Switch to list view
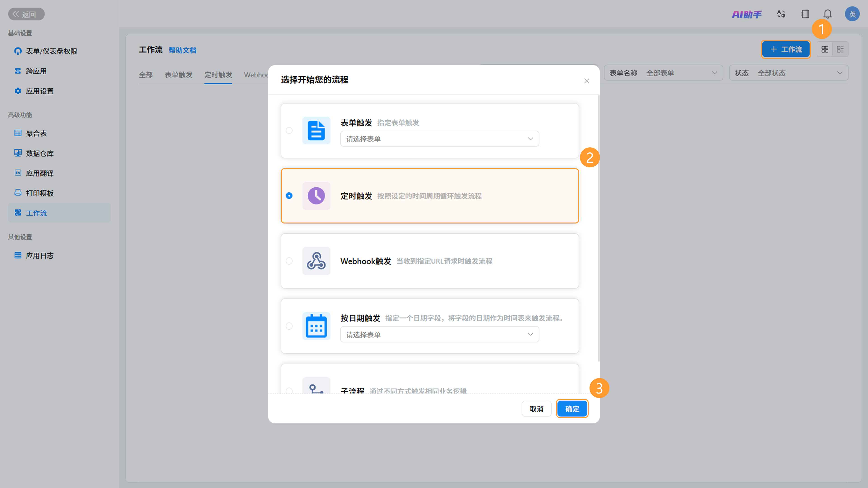The width and height of the screenshot is (868, 488). pos(840,49)
